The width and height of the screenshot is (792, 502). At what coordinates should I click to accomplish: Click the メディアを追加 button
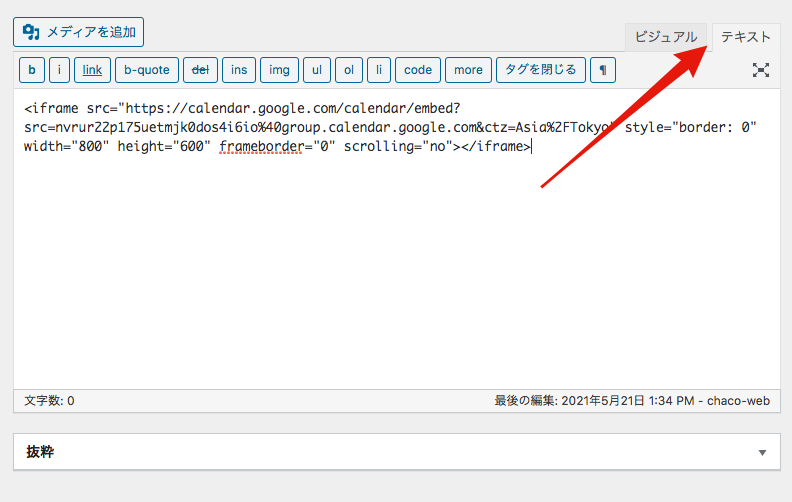click(x=78, y=32)
